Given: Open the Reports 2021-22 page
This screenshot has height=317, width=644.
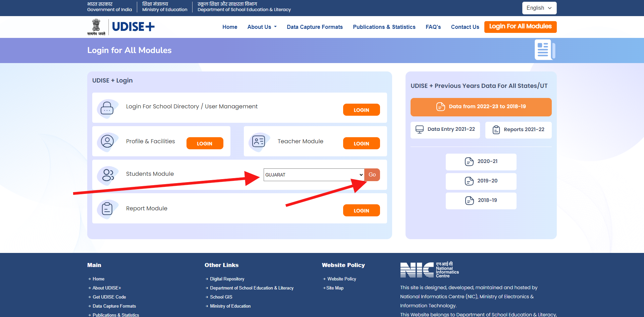Looking at the screenshot, I should point(518,130).
